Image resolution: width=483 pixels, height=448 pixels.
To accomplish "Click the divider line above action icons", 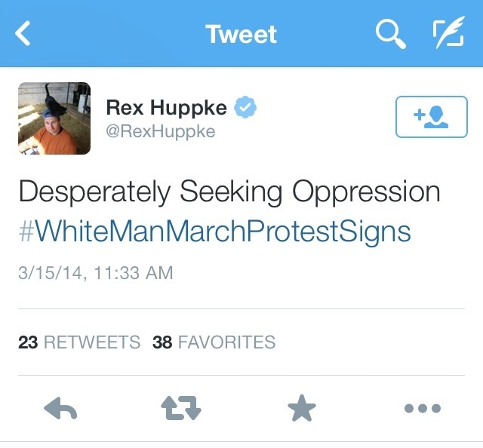I will tap(241, 375).
